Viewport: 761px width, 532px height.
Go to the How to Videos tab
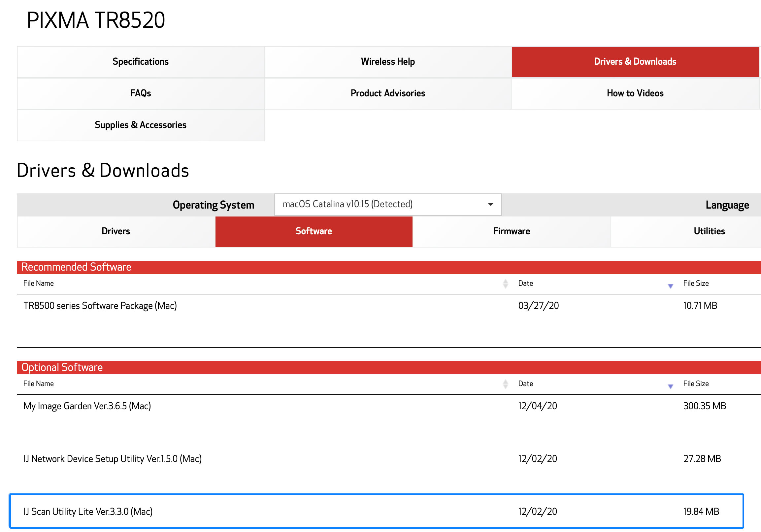[635, 93]
